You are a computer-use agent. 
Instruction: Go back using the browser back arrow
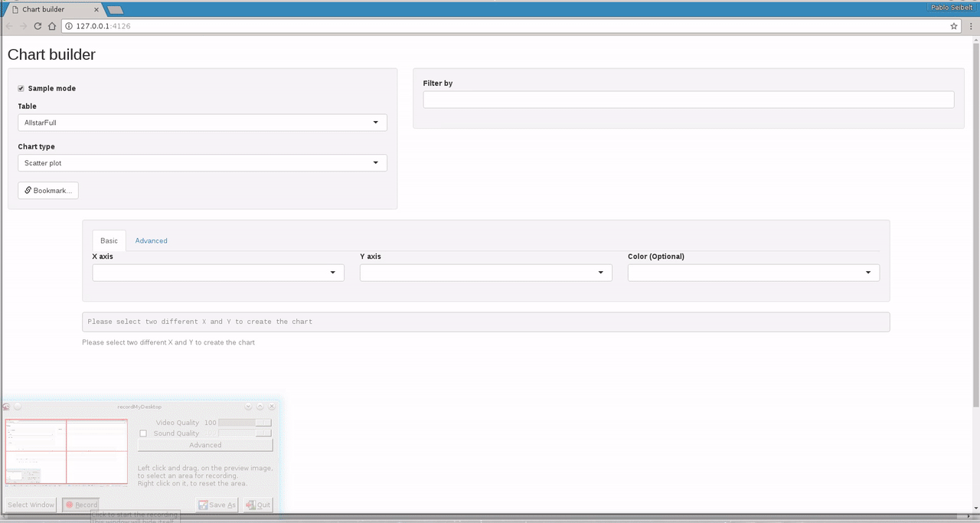(9, 26)
